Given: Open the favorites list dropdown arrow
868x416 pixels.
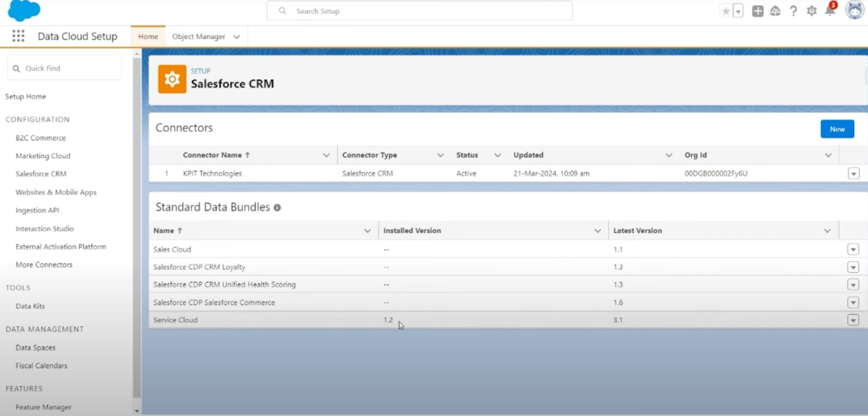Looking at the screenshot, I should click(x=738, y=11).
